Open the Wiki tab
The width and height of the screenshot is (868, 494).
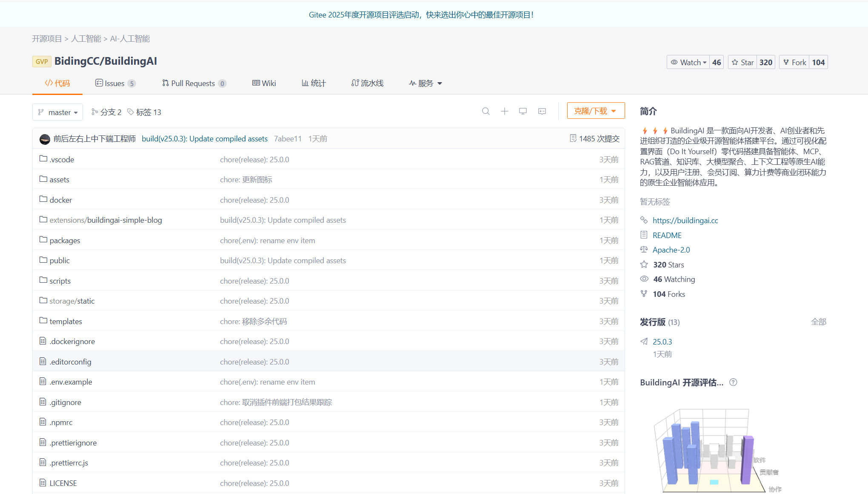pyautogui.click(x=264, y=83)
